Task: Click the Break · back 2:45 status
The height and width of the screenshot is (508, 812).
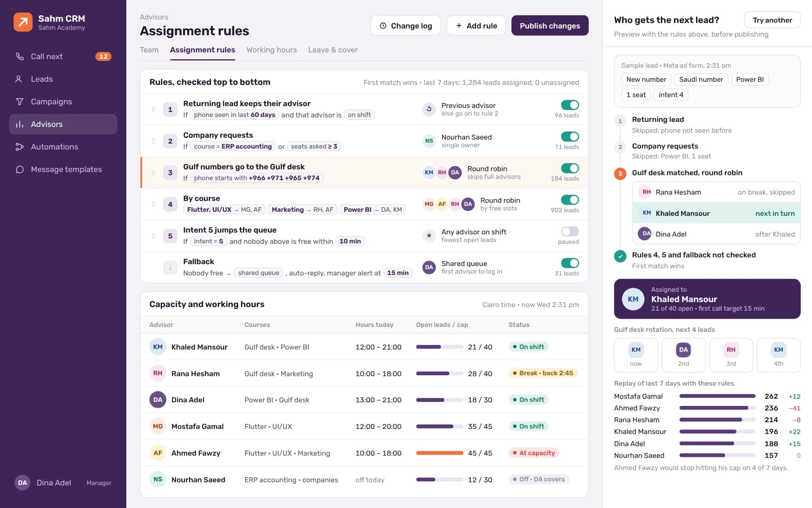Action: pyautogui.click(x=543, y=373)
